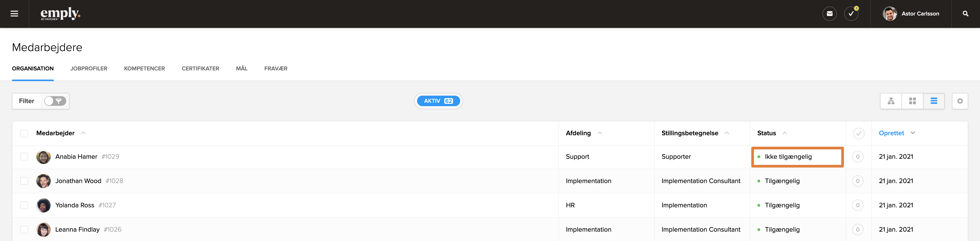The width and height of the screenshot is (980, 241).
Task: Sort by Afdeling column arrow
Action: (x=599, y=133)
